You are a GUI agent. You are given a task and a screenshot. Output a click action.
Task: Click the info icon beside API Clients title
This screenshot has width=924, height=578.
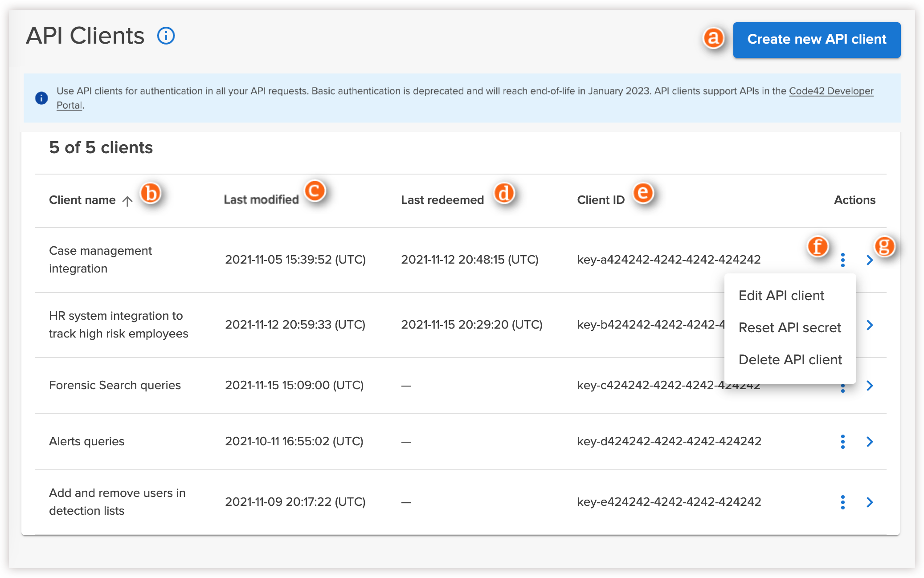pos(165,36)
